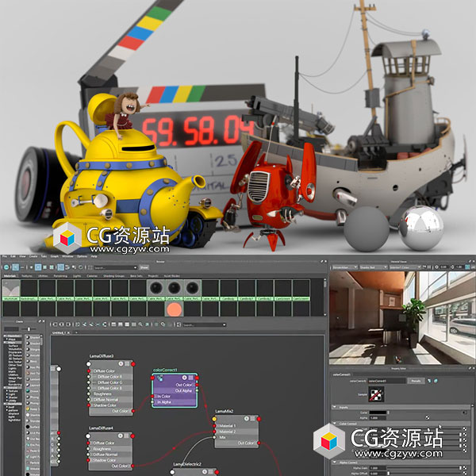The width and height of the screenshot is (476, 476).
Task: Click the magnifier icon in node editor toolbar
Action: coord(140,324)
